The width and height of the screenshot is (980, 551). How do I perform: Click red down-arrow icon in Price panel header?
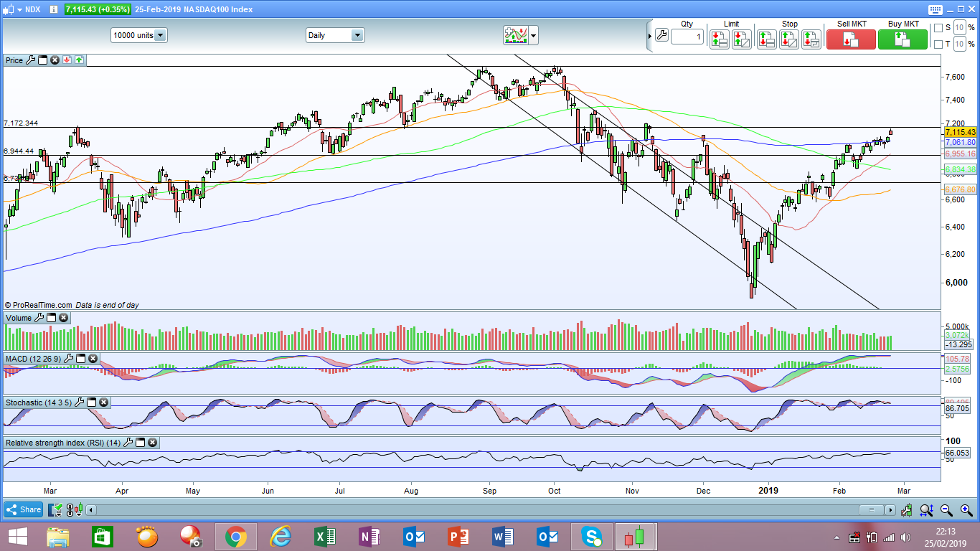coord(67,60)
